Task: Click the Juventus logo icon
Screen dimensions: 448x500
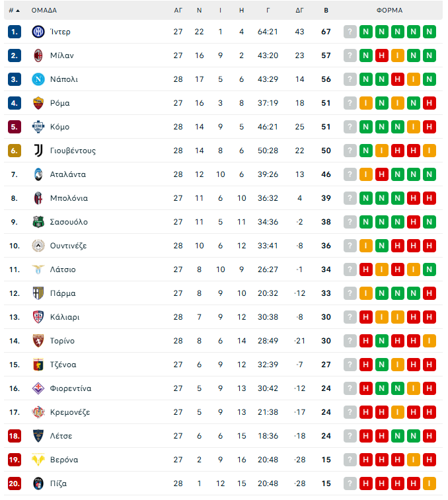Action: coord(38,151)
